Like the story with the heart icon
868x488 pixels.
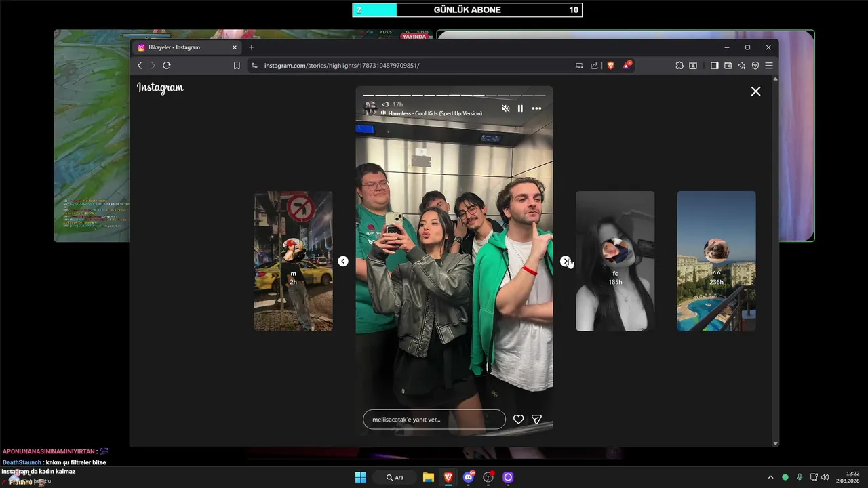tap(518, 420)
